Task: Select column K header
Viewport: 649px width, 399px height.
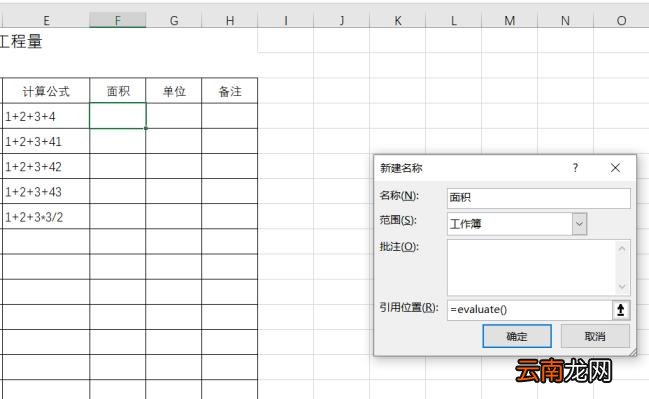Action: (397, 20)
